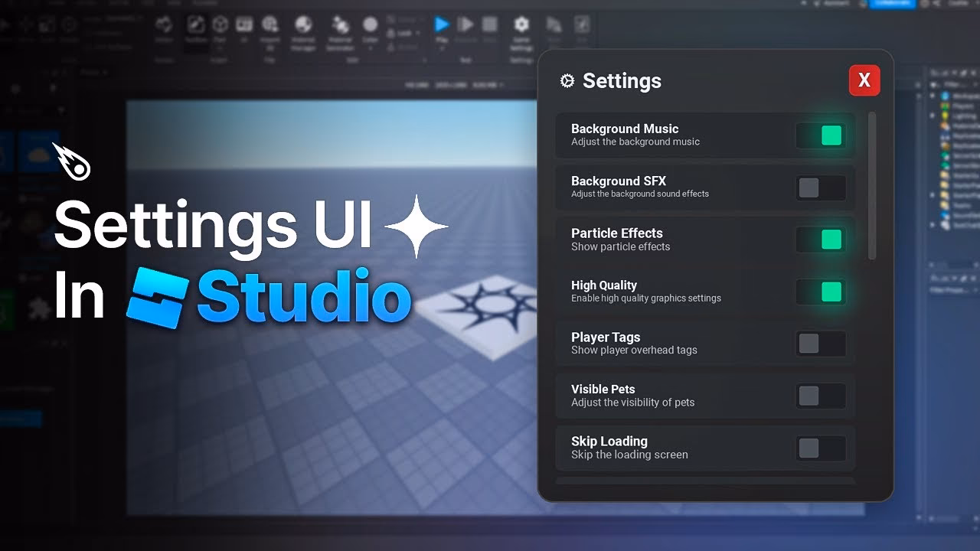Image resolution: width=980 pixels, height=551 pixels.
Task: Disable the Particle Effects toggle
Action: (821, 240)
